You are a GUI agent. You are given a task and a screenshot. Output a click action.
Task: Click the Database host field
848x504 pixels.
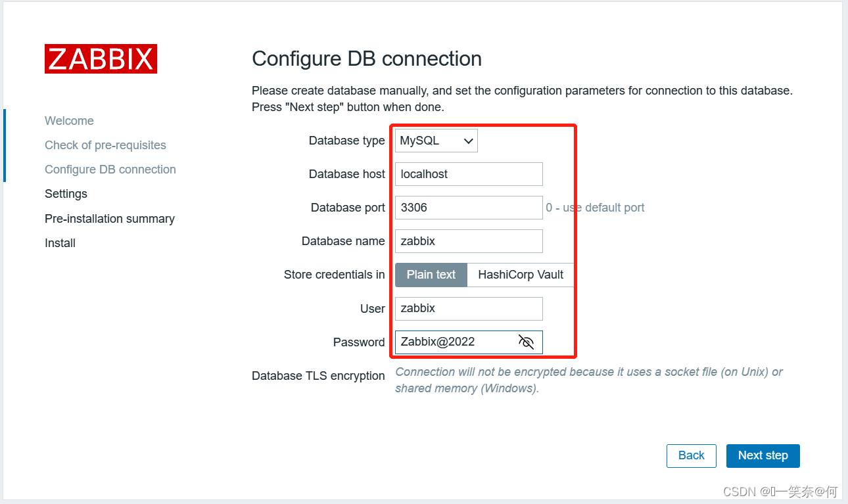[x=469, y=174]
